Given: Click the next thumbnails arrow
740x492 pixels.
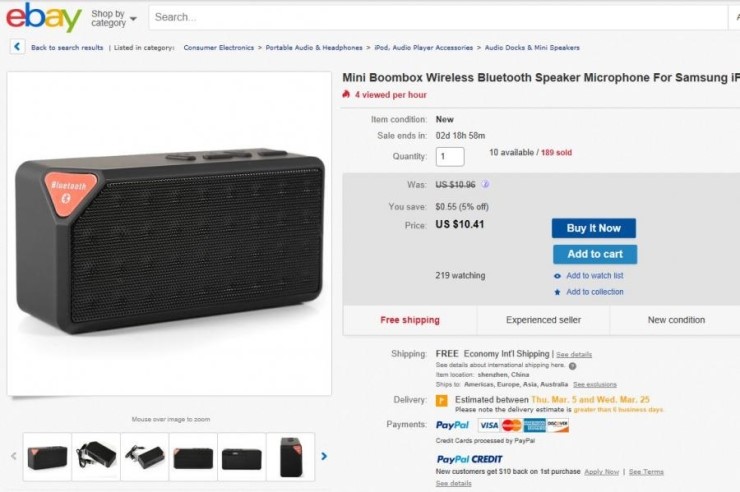Looking at the screenshot, I should tap(324, 457).
